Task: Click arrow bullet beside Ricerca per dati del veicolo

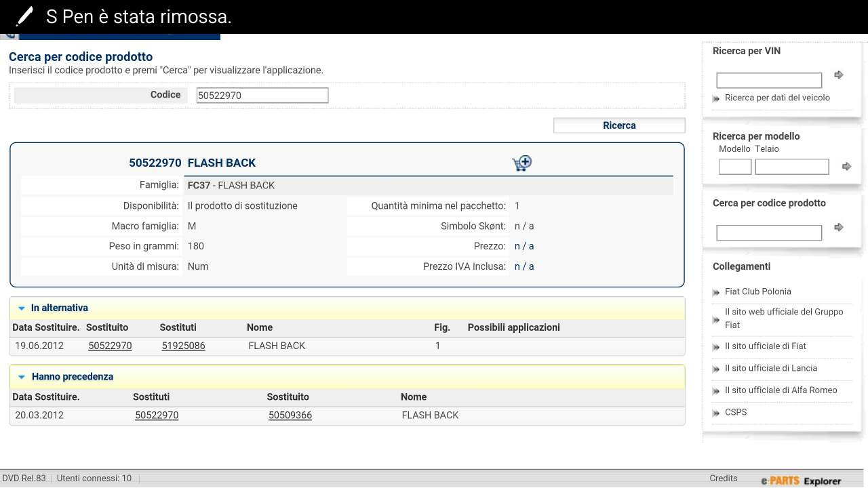Action: pos(715,99)
